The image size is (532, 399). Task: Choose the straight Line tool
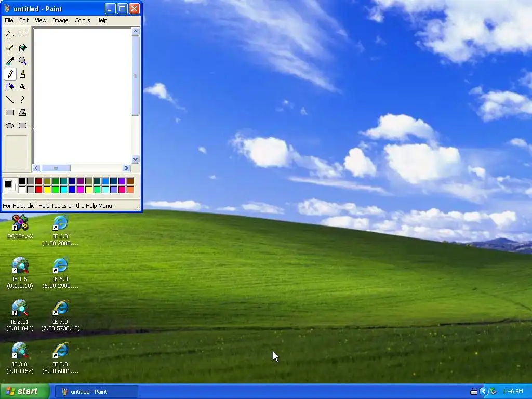pyautogui.click(x=10, y=99)
